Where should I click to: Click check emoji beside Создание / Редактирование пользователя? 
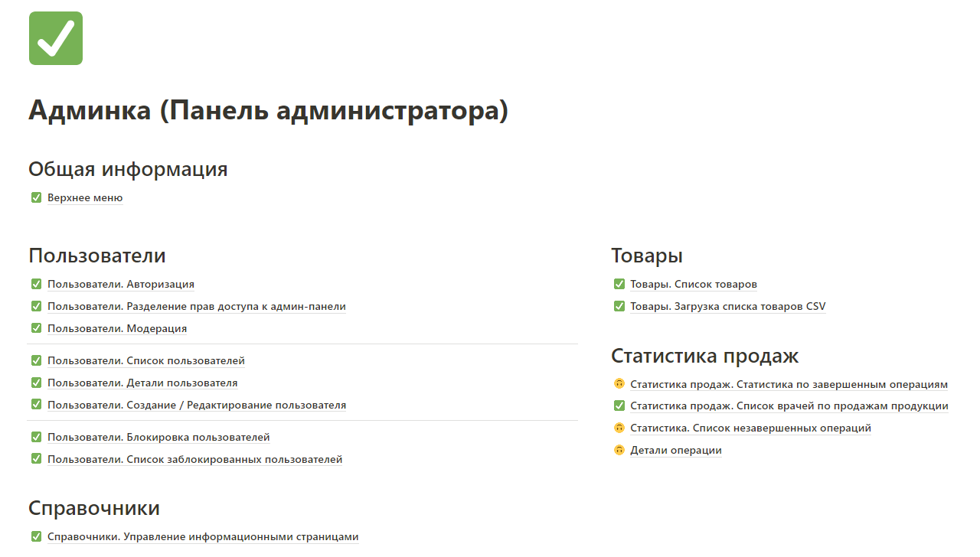tap(36, 405)
